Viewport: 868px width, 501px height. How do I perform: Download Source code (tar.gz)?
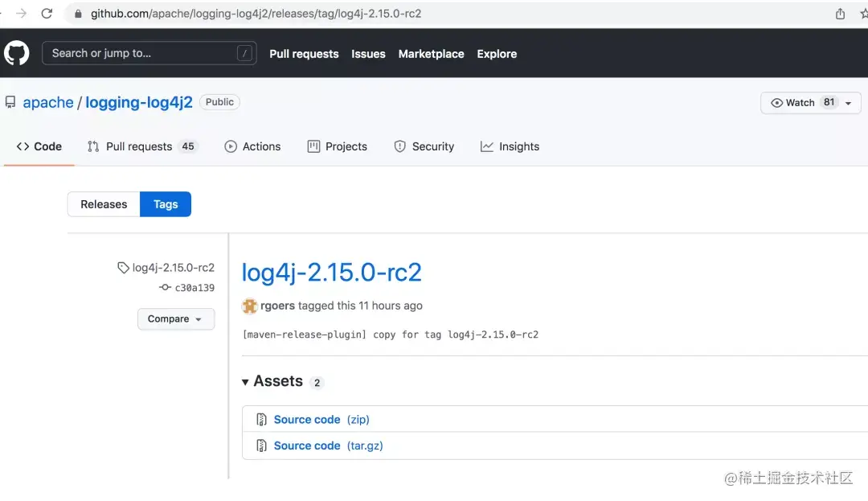328,446
